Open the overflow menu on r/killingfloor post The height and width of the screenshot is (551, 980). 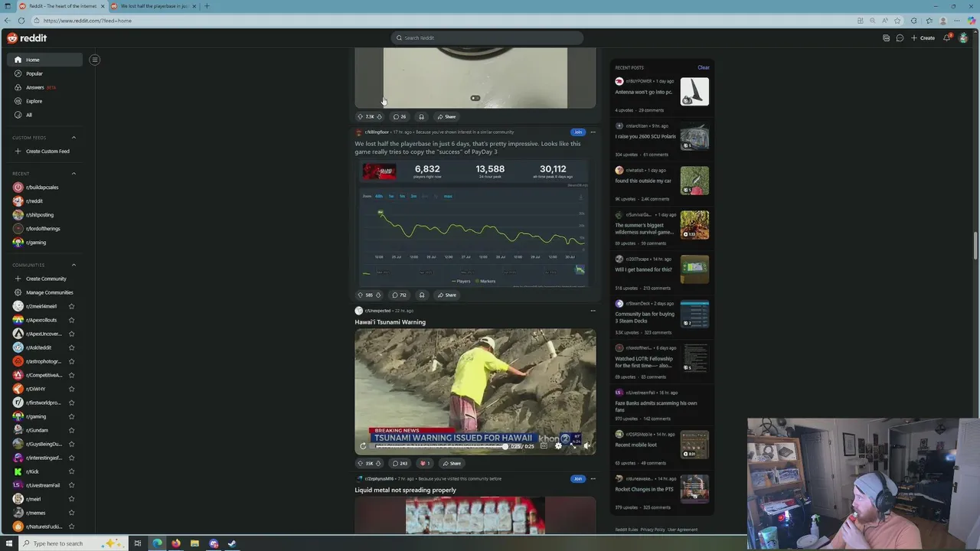[x=593, y=132]
